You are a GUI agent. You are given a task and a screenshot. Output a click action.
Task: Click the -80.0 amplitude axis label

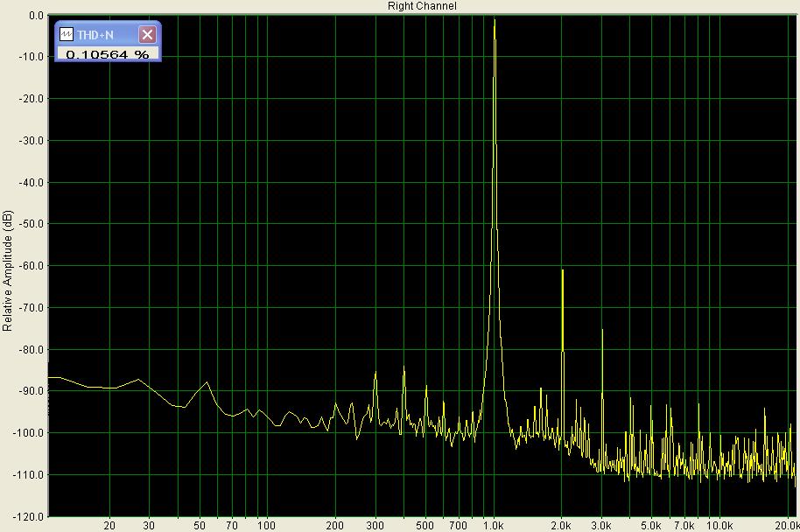[x=32, y=350]
